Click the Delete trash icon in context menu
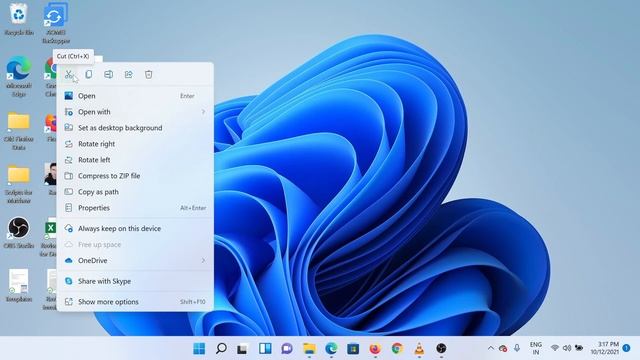The height and width of the screenshot is (360, 640). [149, 74]
